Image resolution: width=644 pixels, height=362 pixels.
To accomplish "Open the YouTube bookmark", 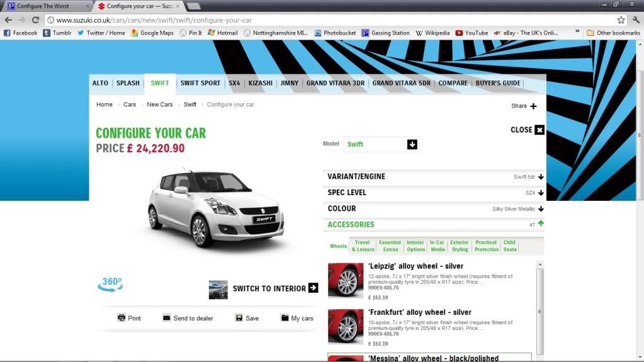I will pos(472,33).
